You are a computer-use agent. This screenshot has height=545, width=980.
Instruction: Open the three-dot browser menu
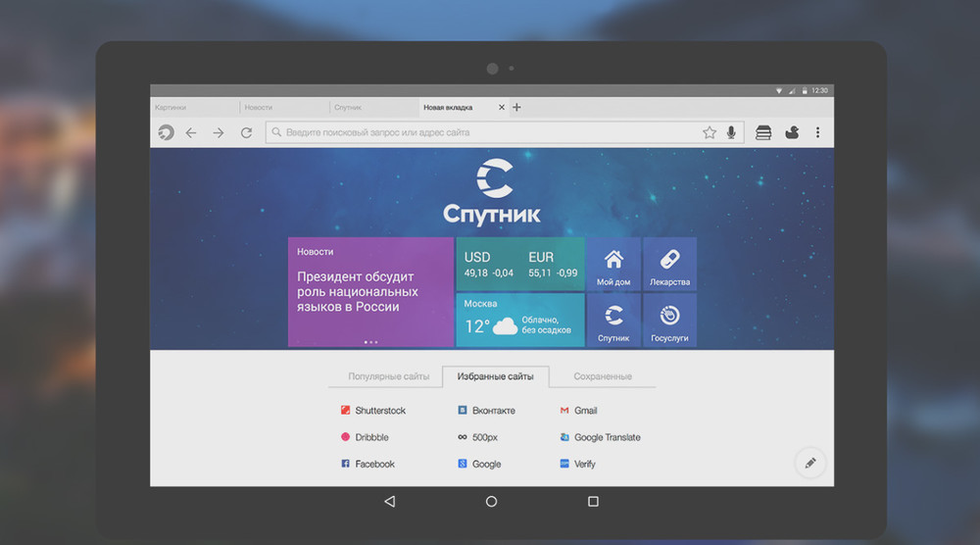[x=817, y=132]
